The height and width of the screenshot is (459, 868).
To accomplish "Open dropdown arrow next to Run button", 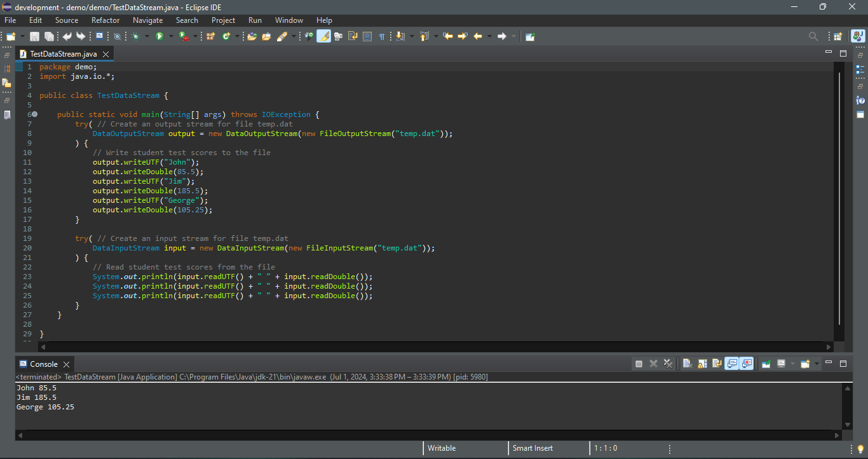I will [171, 36].
